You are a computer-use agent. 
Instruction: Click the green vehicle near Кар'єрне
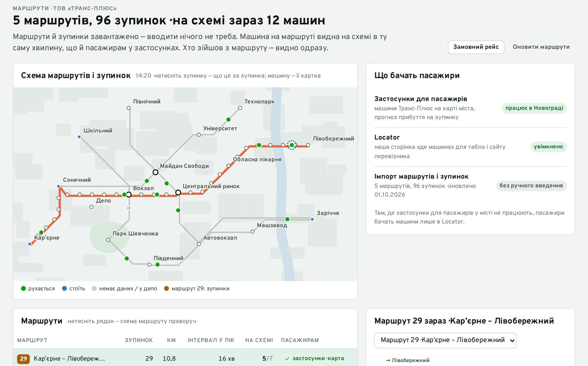[x=41, y=232]
